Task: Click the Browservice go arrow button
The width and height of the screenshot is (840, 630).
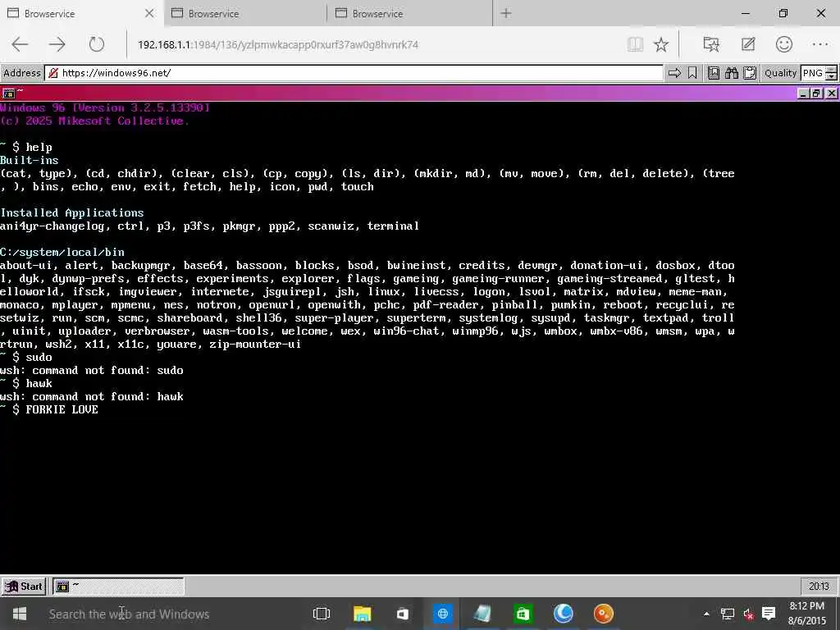Action: [675, 73]
